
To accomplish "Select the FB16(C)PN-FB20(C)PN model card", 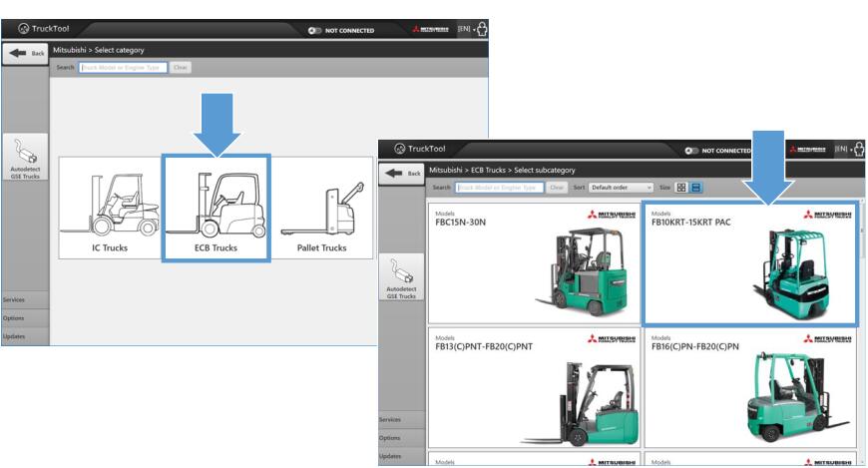I will point(750,388).
